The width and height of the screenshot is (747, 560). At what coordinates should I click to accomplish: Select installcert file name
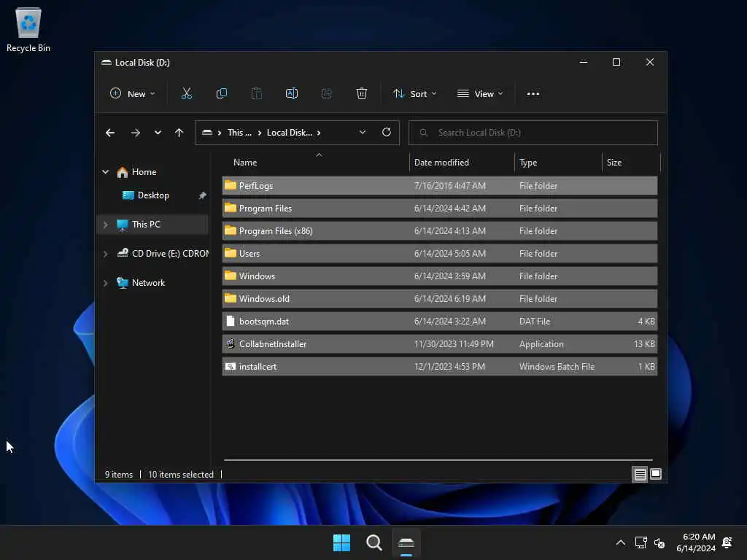pos(258,367)
